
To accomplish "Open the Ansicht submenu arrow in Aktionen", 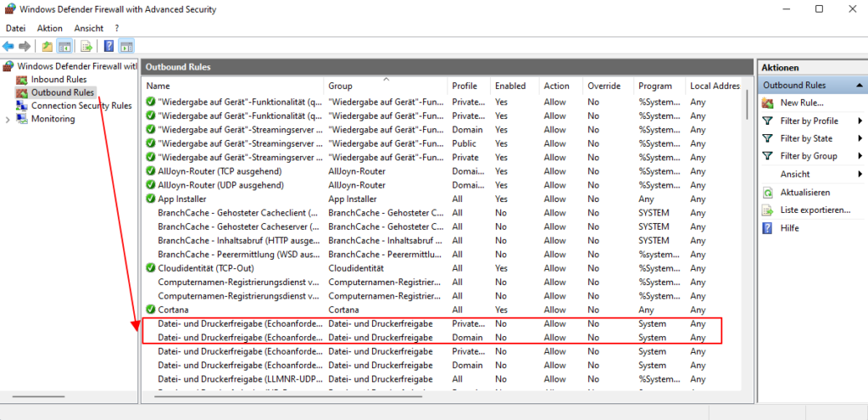I will tap(860, 174).
